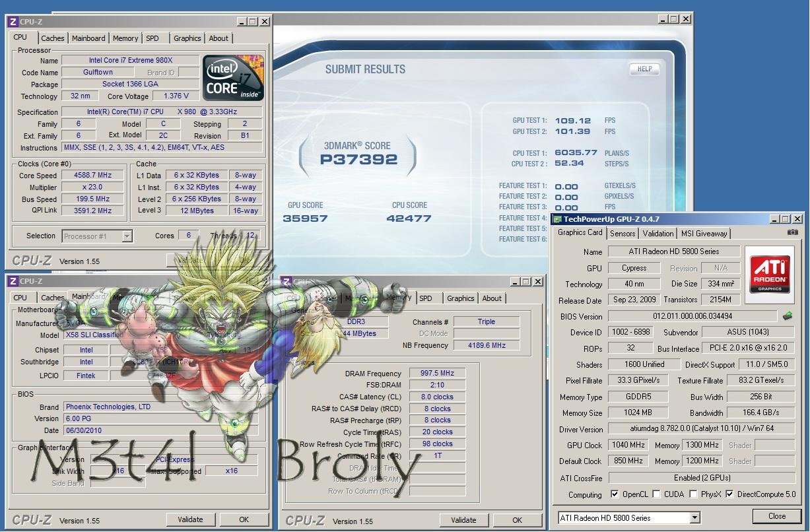The height and width of the screenshot is (532, 810).
Task: Click the 3DMark score P37392
Action: click(x=358, y=159)
